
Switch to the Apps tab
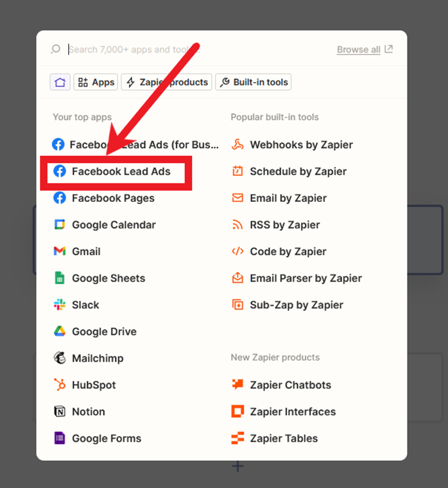tap(96, 82)
